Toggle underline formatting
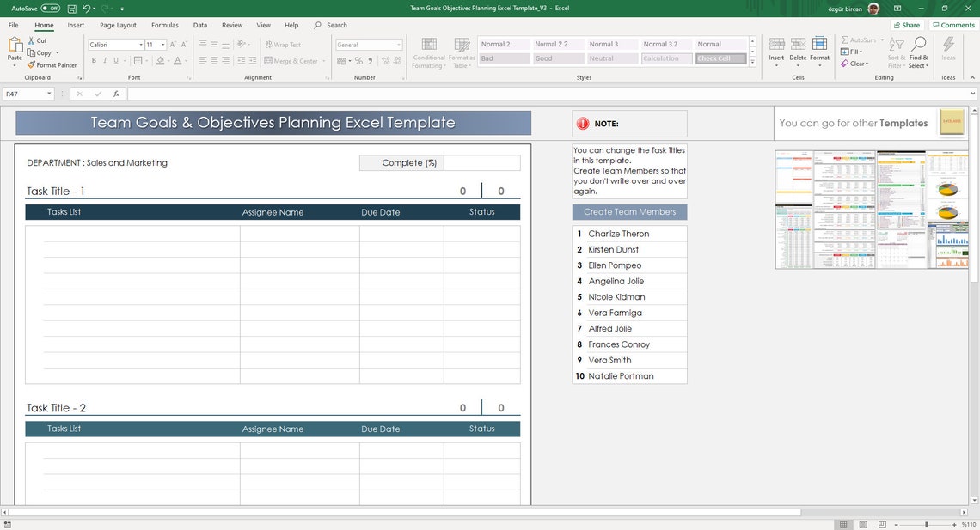The height and width of the screenshot is (530, 980). pyautogui.click(x=114, y=60)
